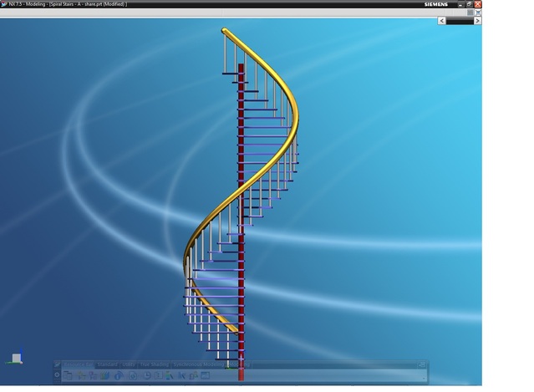Click the grey square icon beside full screen button
Screen dimensions: 534x392
(470, 13)
